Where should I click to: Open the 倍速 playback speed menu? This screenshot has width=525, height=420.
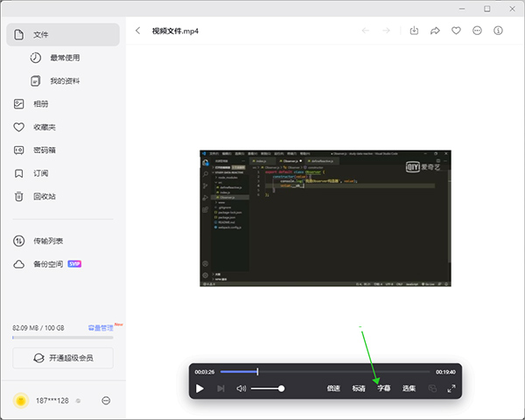point(333,388)
